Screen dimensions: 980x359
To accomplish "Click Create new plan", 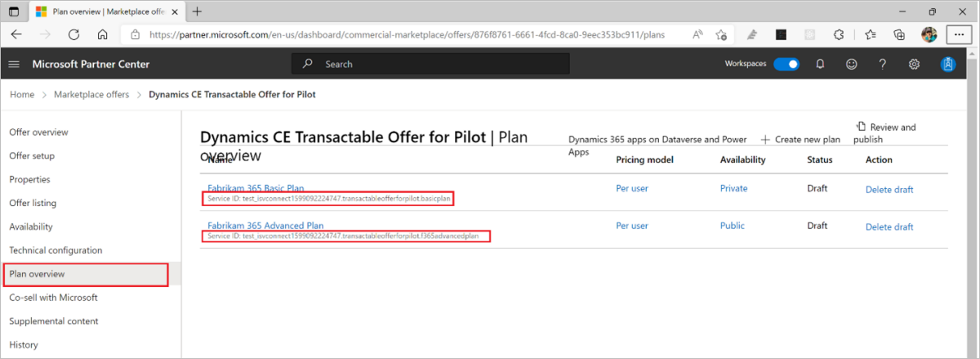I will coord(800,140).
